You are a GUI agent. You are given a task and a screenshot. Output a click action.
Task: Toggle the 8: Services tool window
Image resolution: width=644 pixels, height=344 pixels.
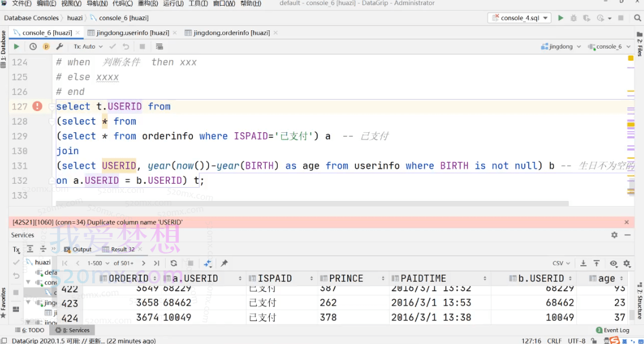(x=73, y=330)
